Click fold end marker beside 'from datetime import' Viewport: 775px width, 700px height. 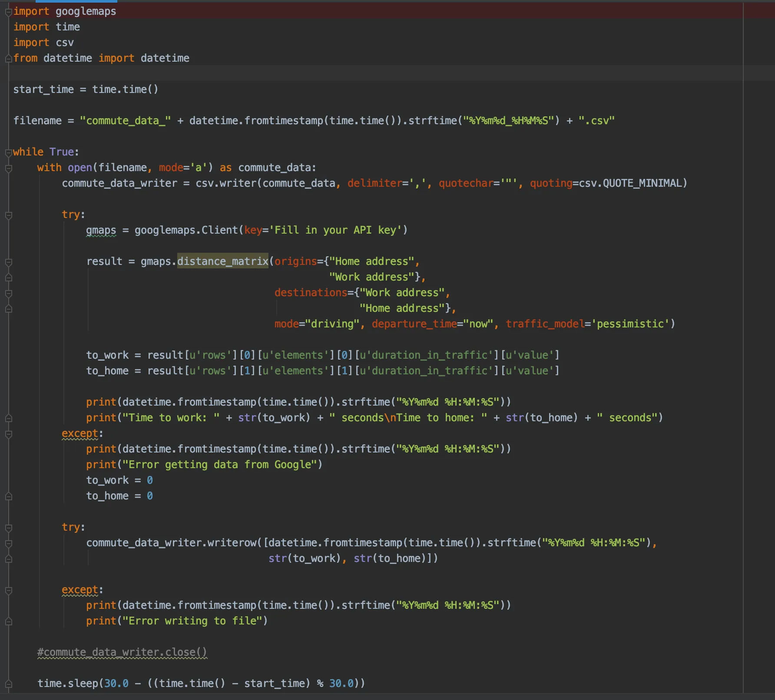point(8,59)
